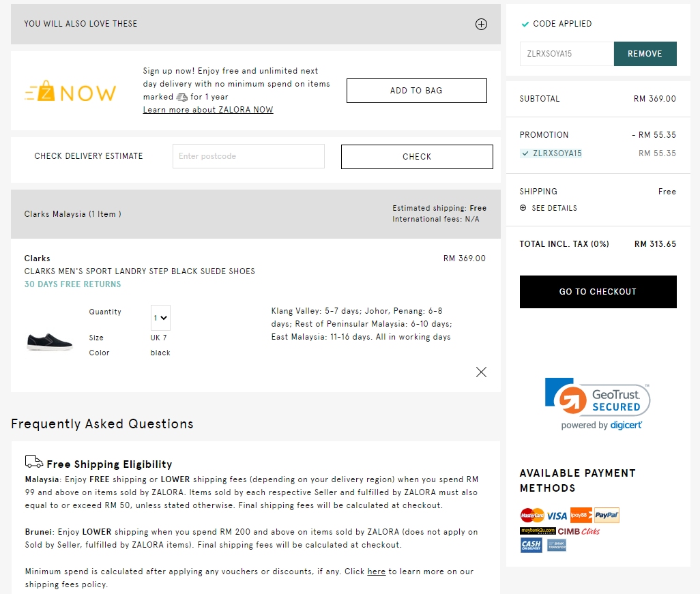
Task: Add ZALORA NOW to bag
Action: pyautogui.click(x=416, y=91)
